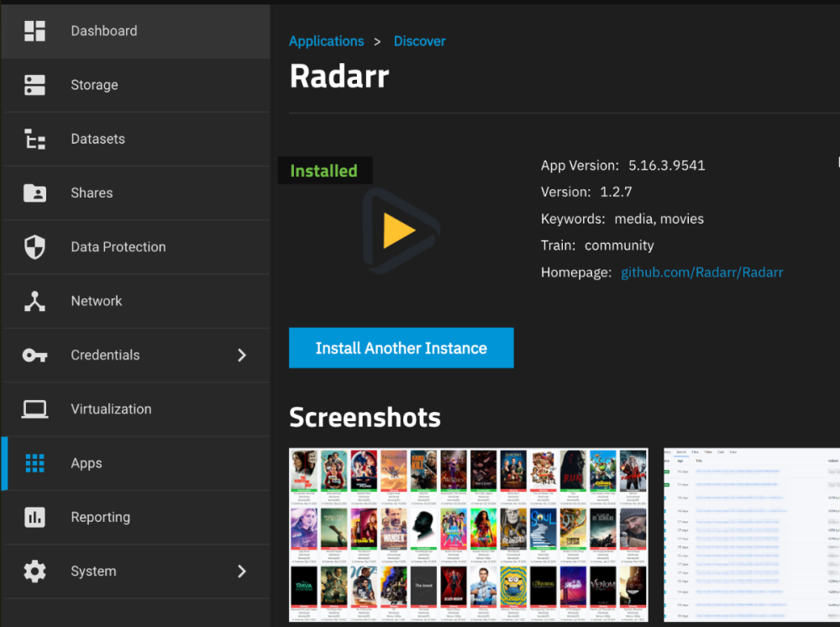Expand the System sidebar section
Screen dimensions: 840x627
click(x=242, y=571)
